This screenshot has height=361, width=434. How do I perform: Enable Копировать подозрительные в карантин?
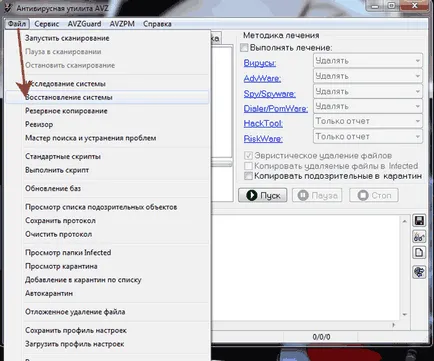click(x=248, y=176)
